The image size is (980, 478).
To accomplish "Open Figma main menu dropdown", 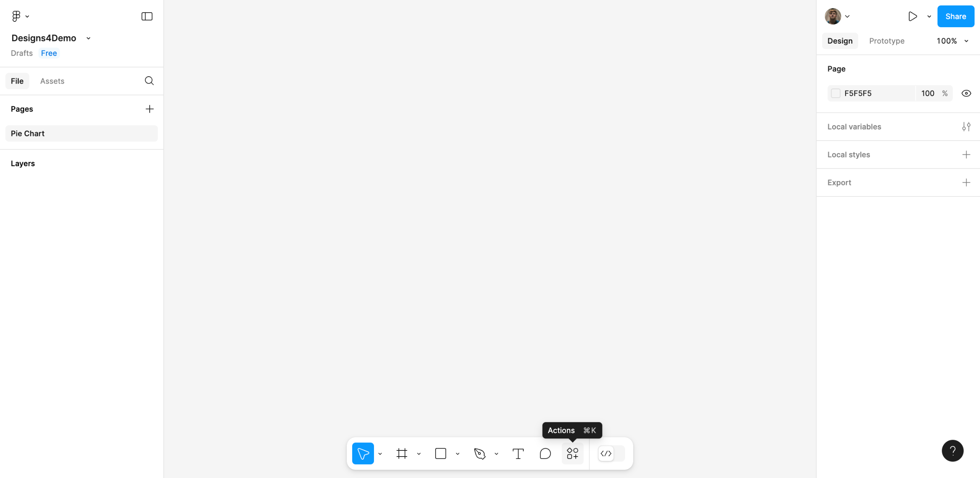I will 20,16.
